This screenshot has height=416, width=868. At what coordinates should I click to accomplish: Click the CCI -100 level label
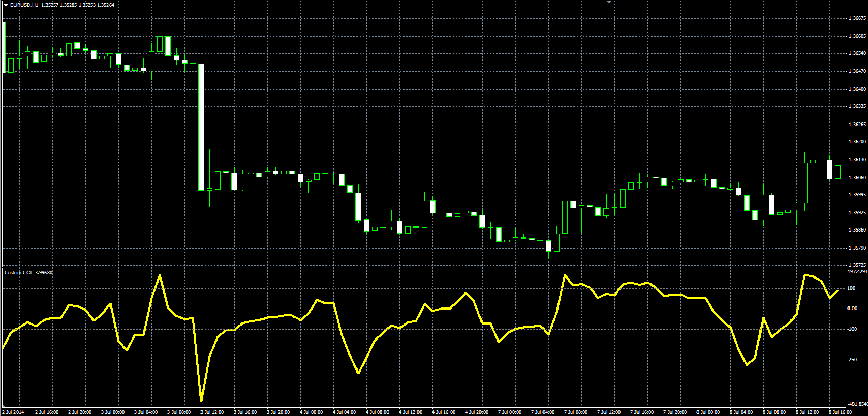(x=853, y=329)
